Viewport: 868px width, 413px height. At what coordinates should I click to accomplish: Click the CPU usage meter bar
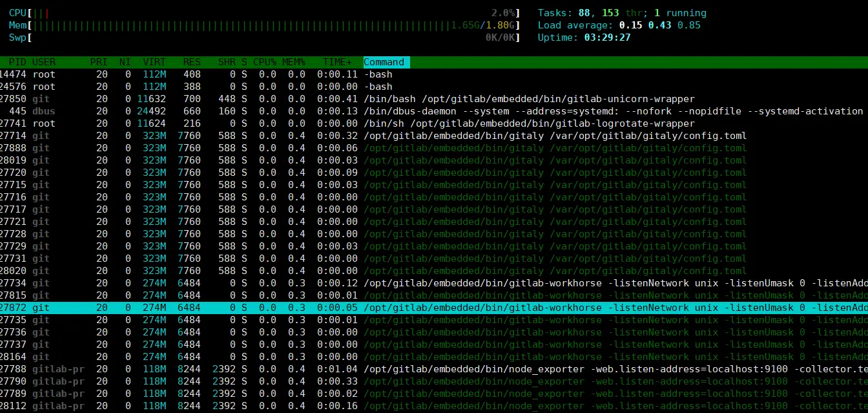pyautogui.click(x=264, y=13)
